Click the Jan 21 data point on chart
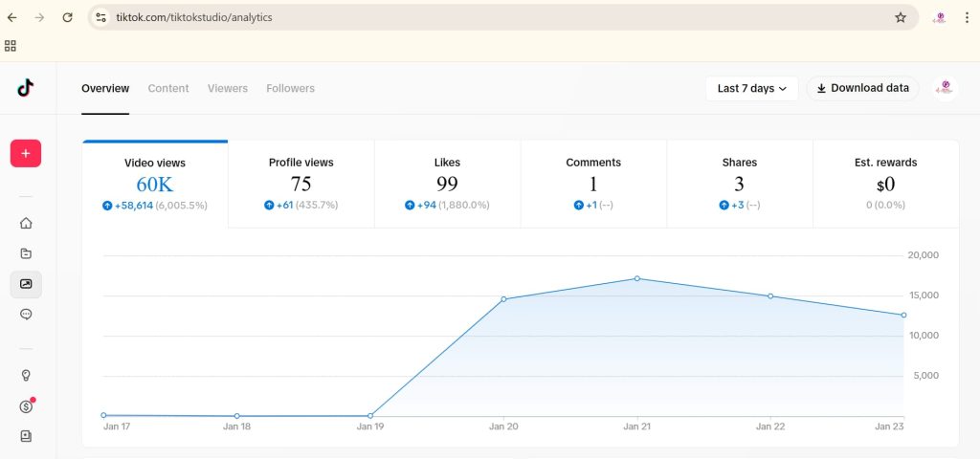Image resolution: width=980 pixels, height=459 pixels. [x=636, y=279]
